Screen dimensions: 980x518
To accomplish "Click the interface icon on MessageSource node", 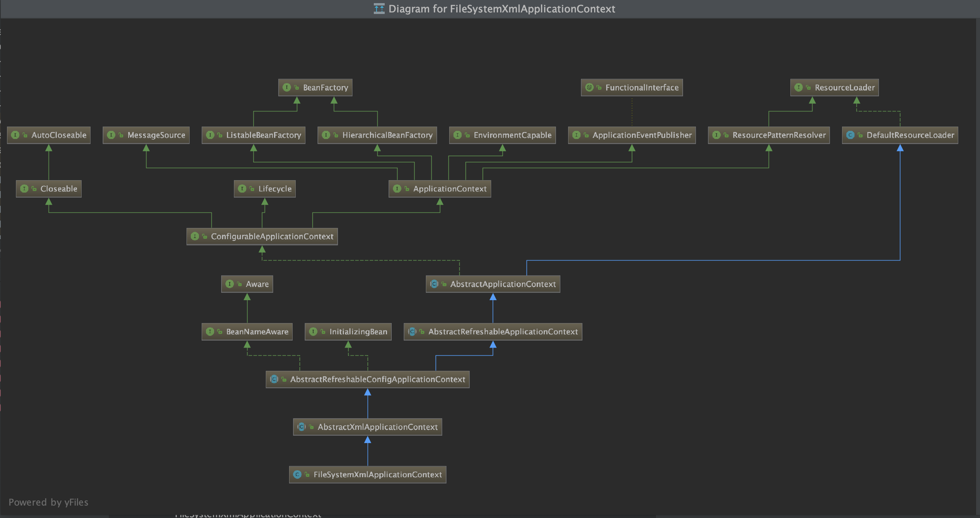I will pyautogui.click(x=111, y=135).
